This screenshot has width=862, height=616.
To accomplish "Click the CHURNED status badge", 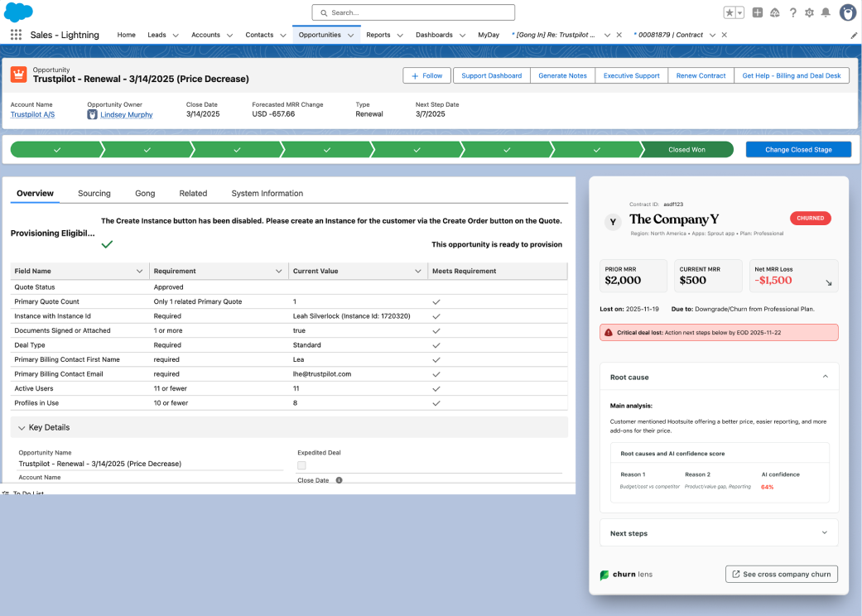I will click(811, 218).
